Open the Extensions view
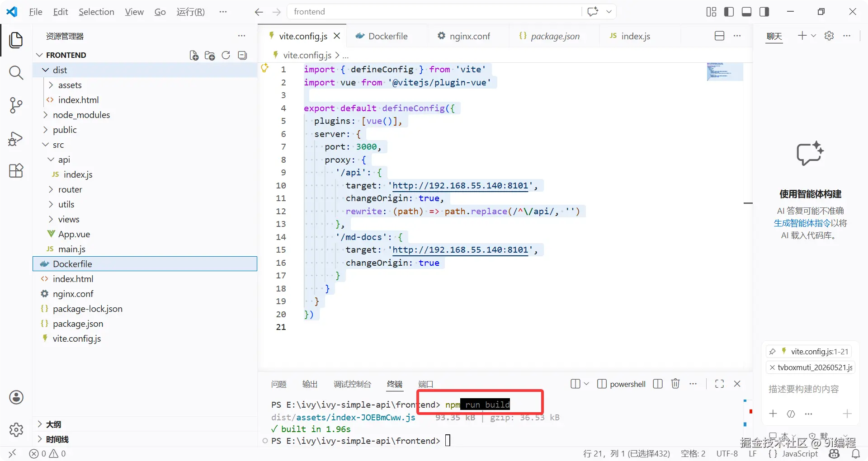Viewport: 868px width, 461px height. 16,171
